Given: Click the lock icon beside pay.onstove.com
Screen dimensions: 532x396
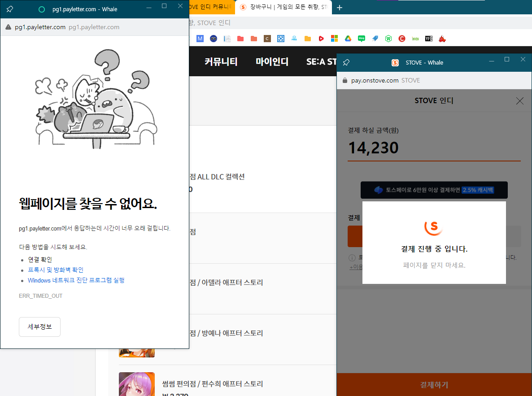Looking at the screenshot, I should click(x=345, y=81).
